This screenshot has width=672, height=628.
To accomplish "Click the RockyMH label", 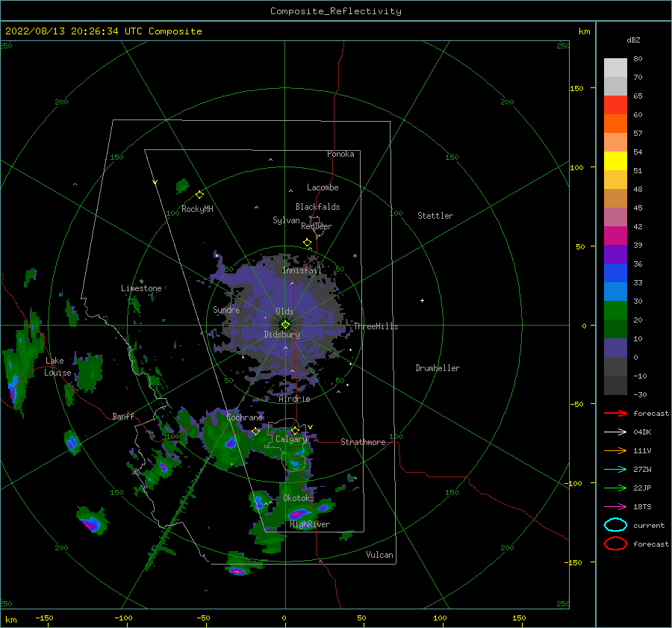I will click(x=197, y=209).
